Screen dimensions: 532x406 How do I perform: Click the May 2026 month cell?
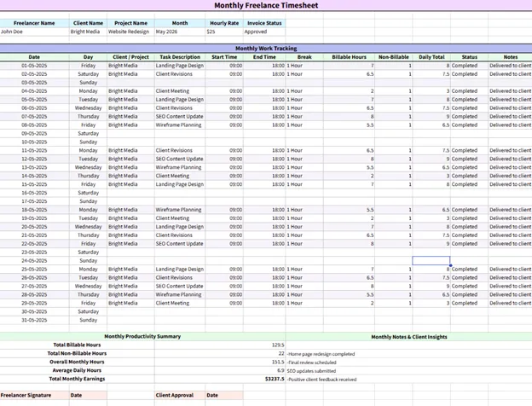[180, 32]
